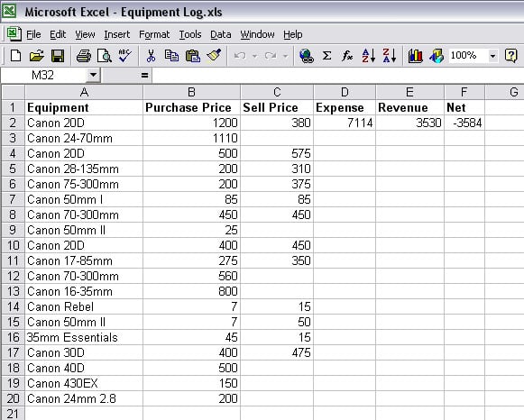Click the Insert Hyperlink globe icon

point(307,55)
